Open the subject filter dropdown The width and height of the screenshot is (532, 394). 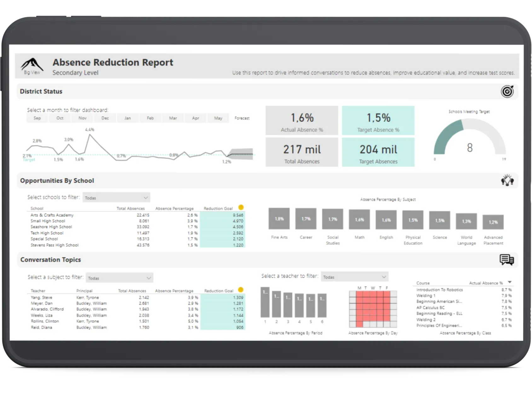point(119,278)
